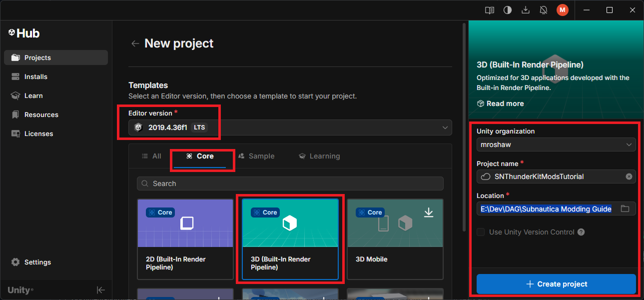Open Projects in the sidebar
Image resolution: width=644 pixels, height=300 pixels.
[x=56, y=57]
